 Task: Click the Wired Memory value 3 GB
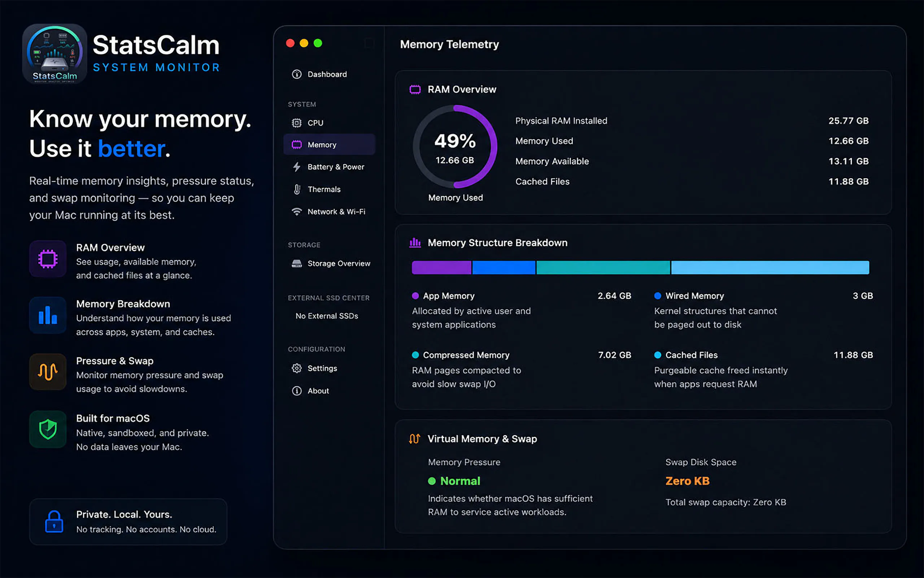point(863,296)
